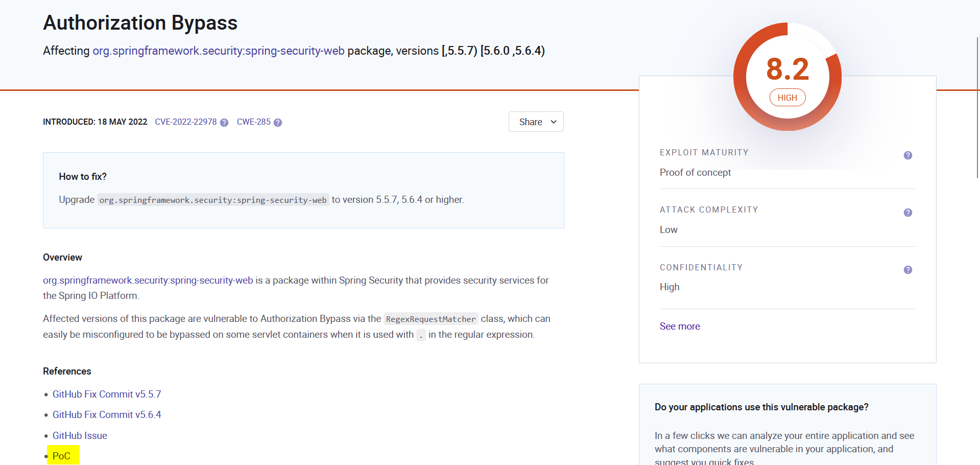Click the Attack Complexity question mark icon
Viewport: 980px width, 465px height.
(x=907, y=213)
